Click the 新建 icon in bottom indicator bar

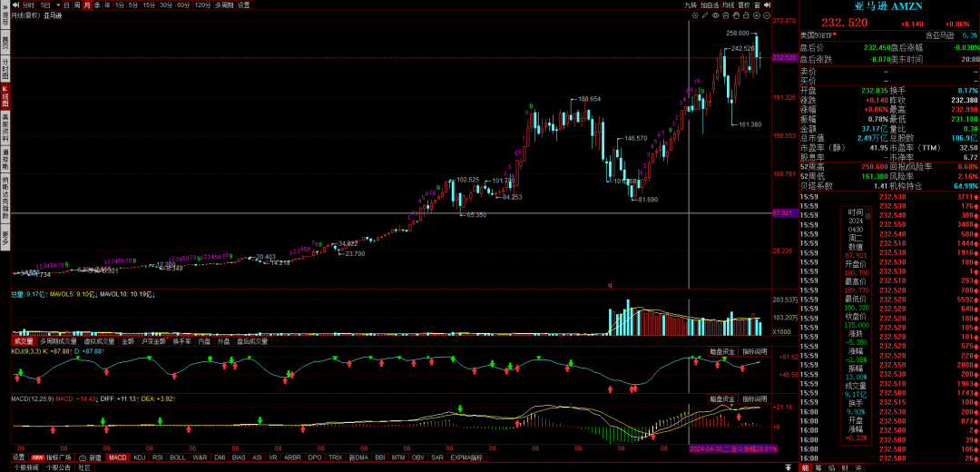(x=91, y=457)
